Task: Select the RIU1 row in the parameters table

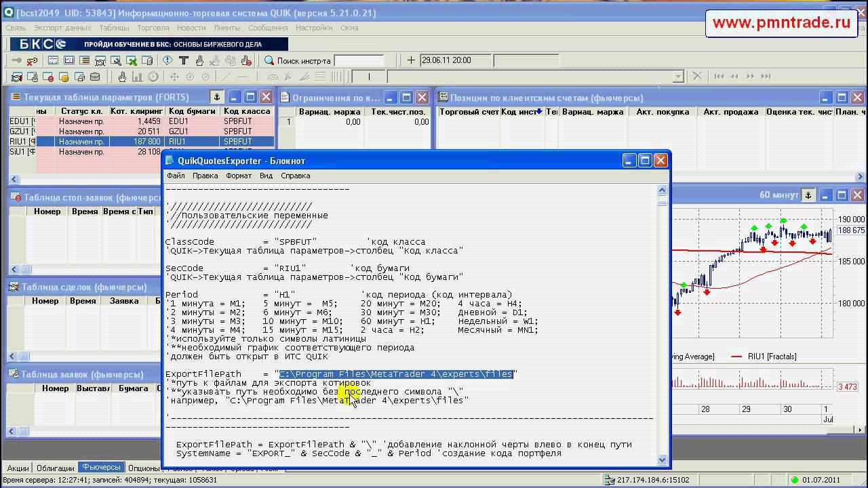Action: click(142, 142)
